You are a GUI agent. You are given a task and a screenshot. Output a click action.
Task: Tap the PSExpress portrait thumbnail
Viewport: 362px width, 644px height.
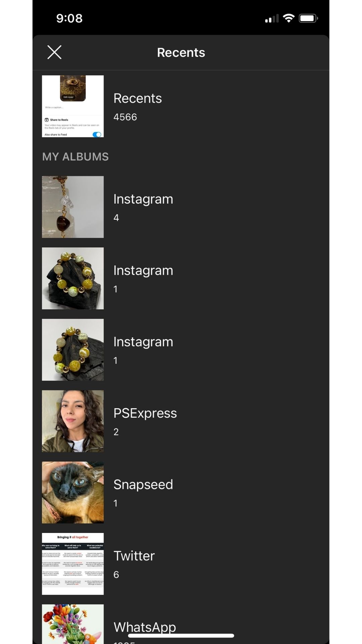click(x=73, y=421)
